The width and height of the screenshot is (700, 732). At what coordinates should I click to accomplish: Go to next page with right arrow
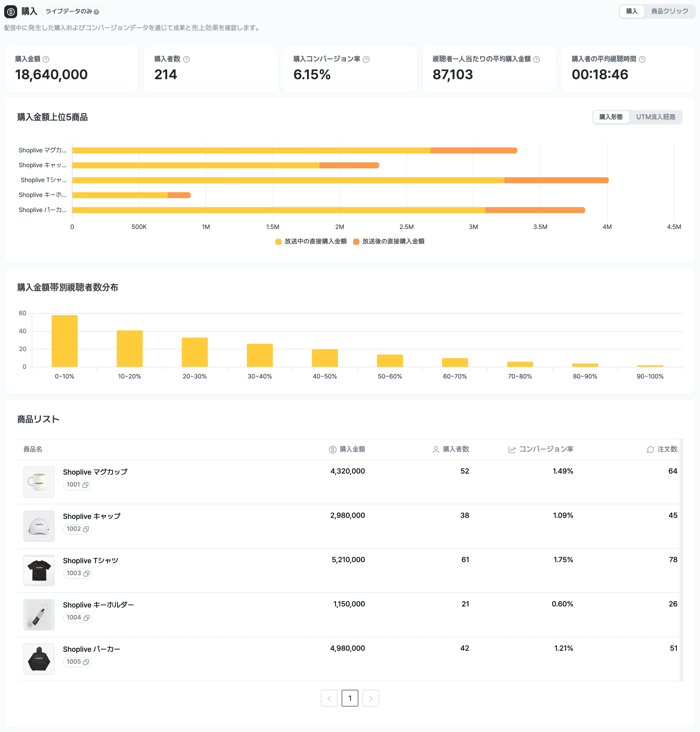(x=371, y=698)
